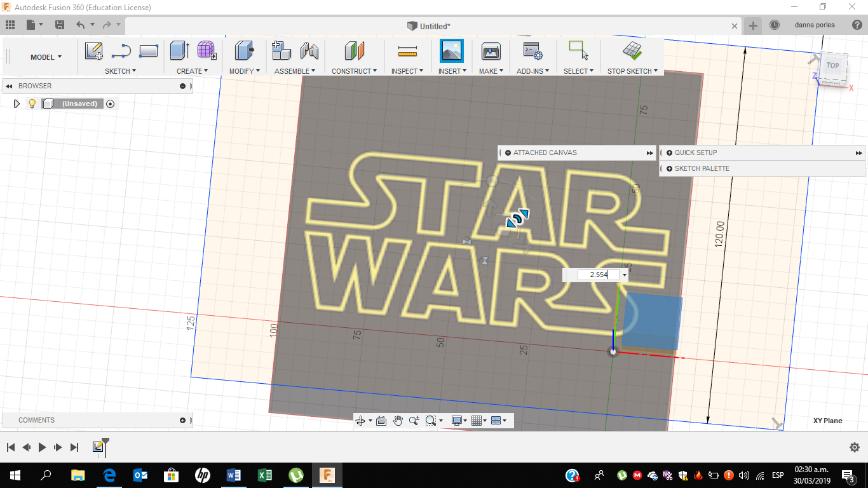
Task: Open the File menu icon
Action: pos(31,25)
